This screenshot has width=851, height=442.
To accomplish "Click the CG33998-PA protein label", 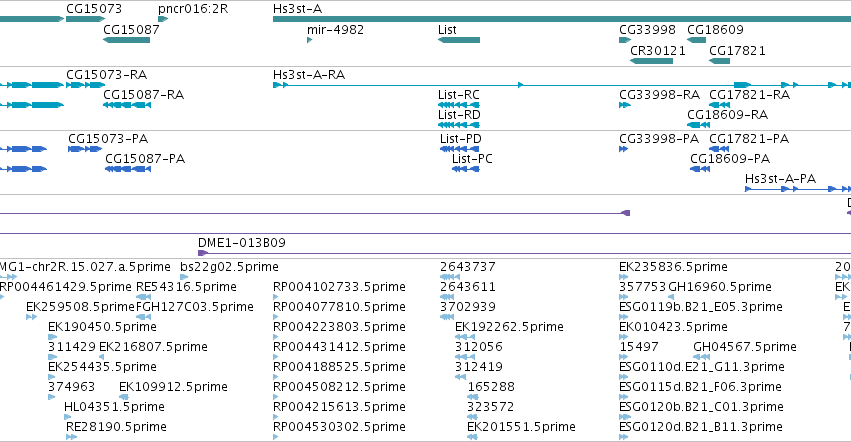I will pyautogui.click(x=659, y=138).
